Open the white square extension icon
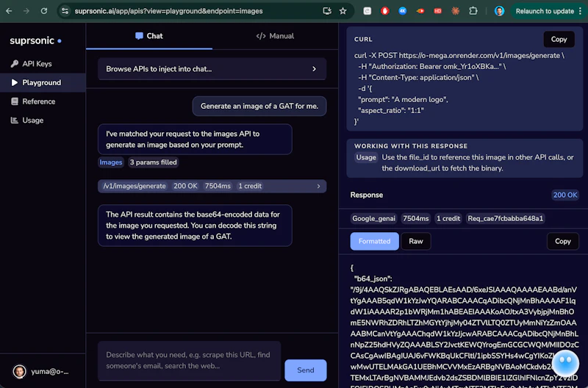588x388 pixels. click(367, 11)
